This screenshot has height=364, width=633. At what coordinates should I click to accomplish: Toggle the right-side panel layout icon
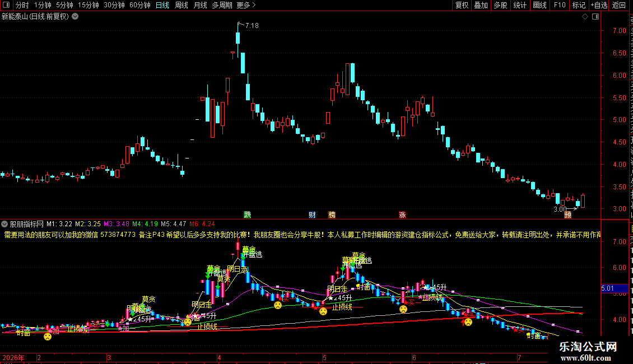click(x=595, y=17)
